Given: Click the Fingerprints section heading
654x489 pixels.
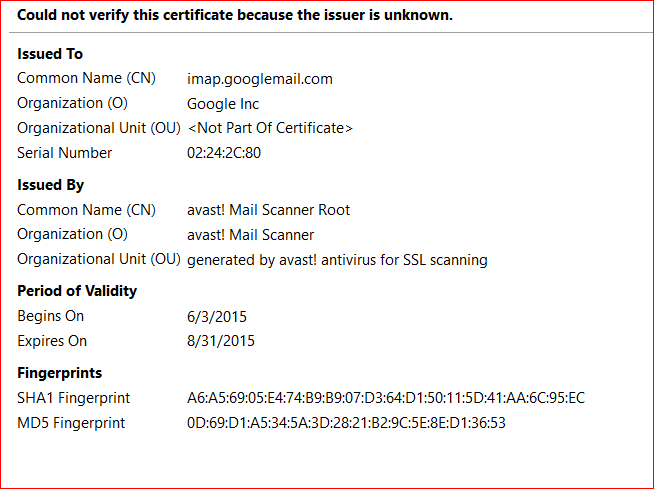Looking at the screenshot, I should pos(60,373).
